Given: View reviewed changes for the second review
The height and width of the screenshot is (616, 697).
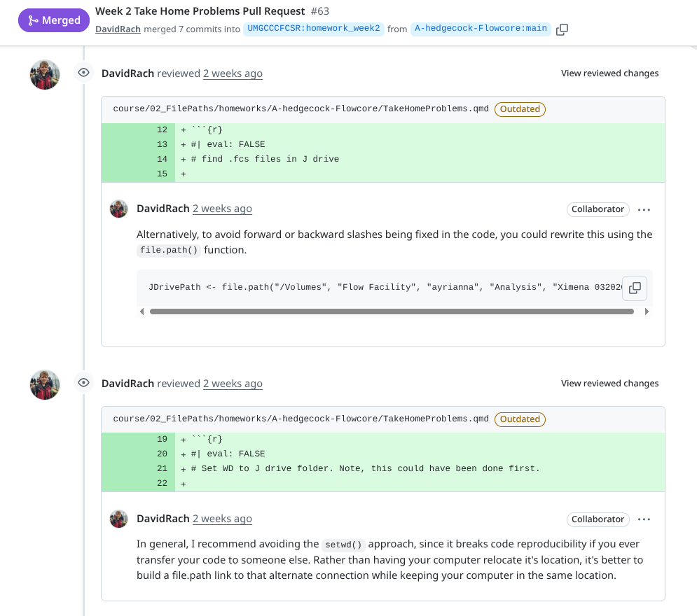Looking at the screenshot, I should (609, 384).
